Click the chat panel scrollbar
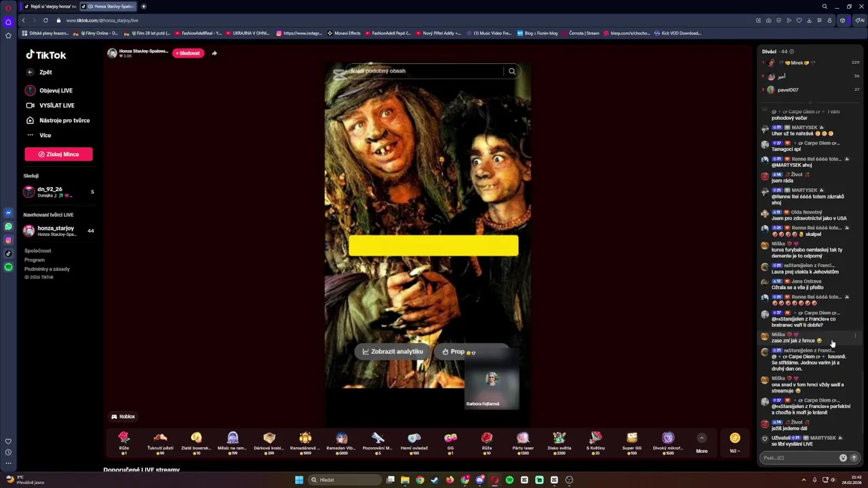This screenshot has height=488, width=868. click(863, 403)
